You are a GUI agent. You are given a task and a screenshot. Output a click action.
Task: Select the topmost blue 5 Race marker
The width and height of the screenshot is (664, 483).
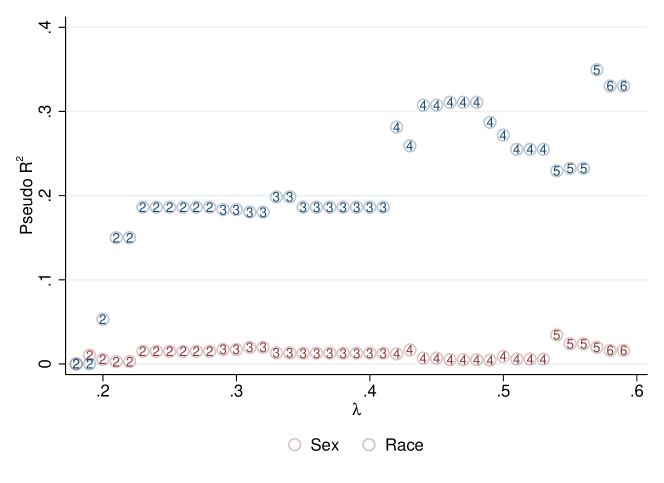pos(597,70)
